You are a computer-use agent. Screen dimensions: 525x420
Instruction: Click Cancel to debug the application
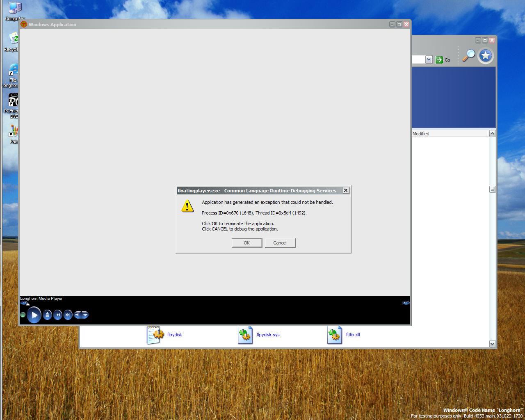(280, 243)
